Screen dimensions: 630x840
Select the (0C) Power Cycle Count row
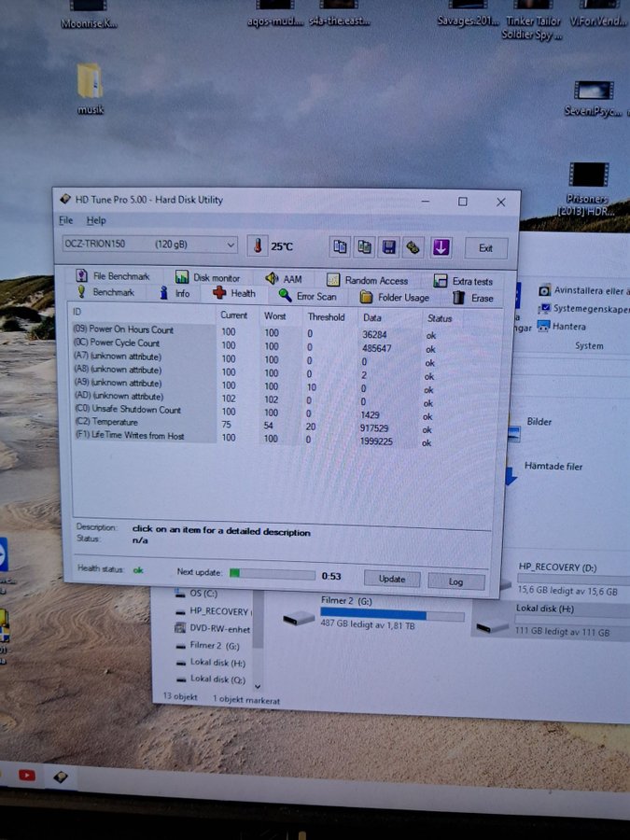pyautogui.click(x=255, y=345)
